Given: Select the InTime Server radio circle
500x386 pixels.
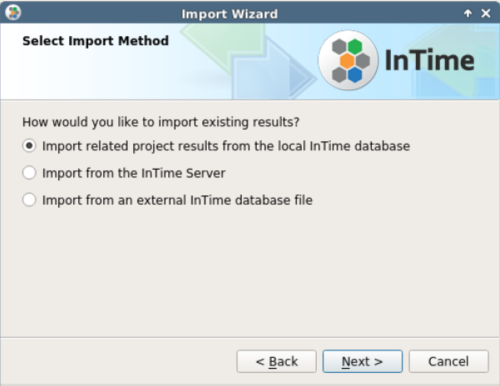Looking at the screenshot, I should [x=29, y=173].
